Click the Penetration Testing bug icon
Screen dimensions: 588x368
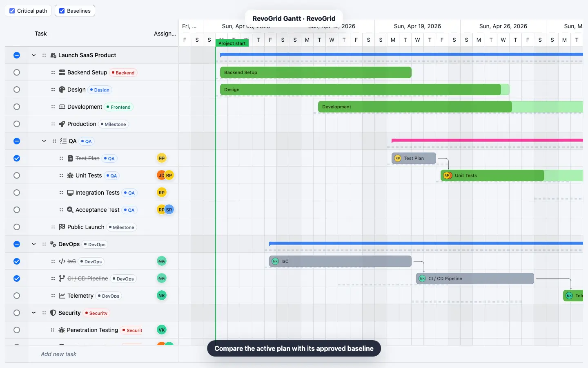tap(62, 330)
